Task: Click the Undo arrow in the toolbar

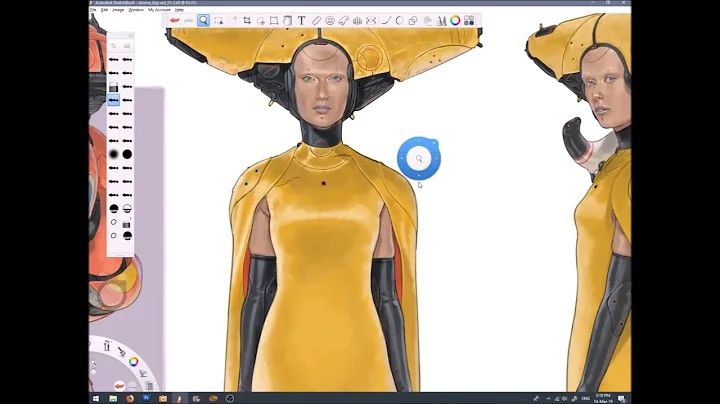Action: pos(174,21)
